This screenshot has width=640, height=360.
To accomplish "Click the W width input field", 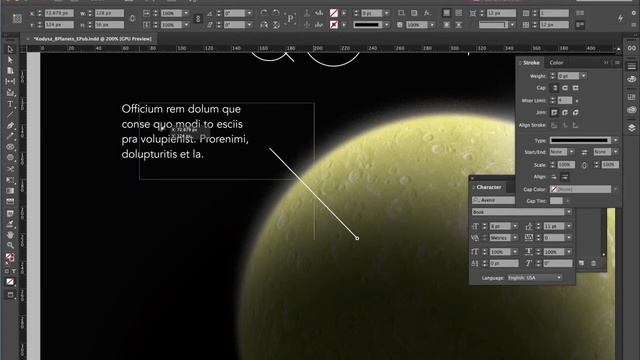I will point(109,13).
